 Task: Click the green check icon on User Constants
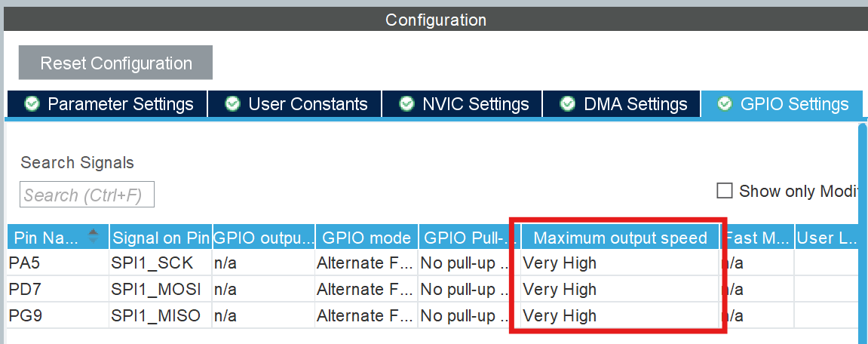[232, 103]
